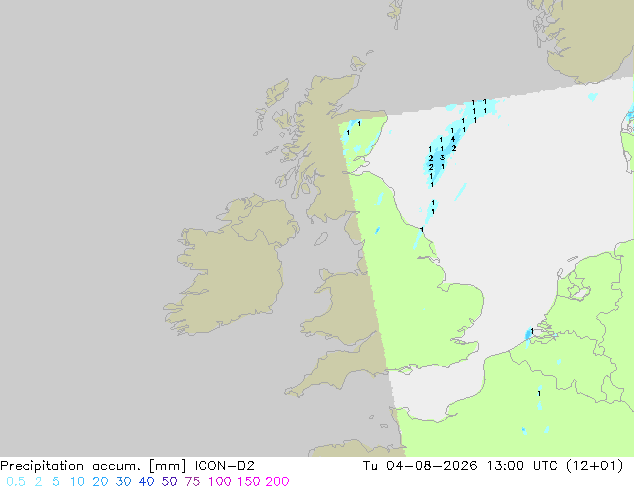Click the '3' precipitation value over the North Sea
This screenshot has height=490, width=634.
(x=442, y=158)
